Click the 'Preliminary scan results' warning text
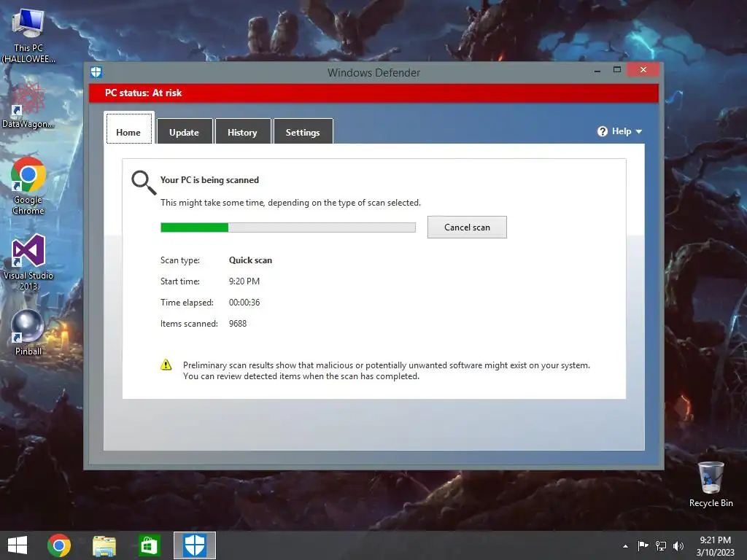The height and width of the screenshot is (560, 747). pyautogui.click(x=387, y=370)
